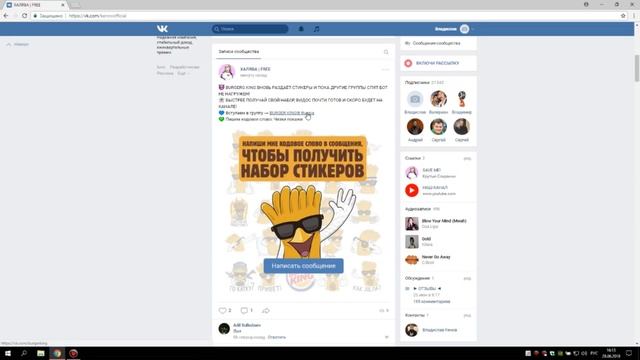This screenshot has height=360, width=640.
Task: Open the post views eye counter
Action: tap(384, 311)
